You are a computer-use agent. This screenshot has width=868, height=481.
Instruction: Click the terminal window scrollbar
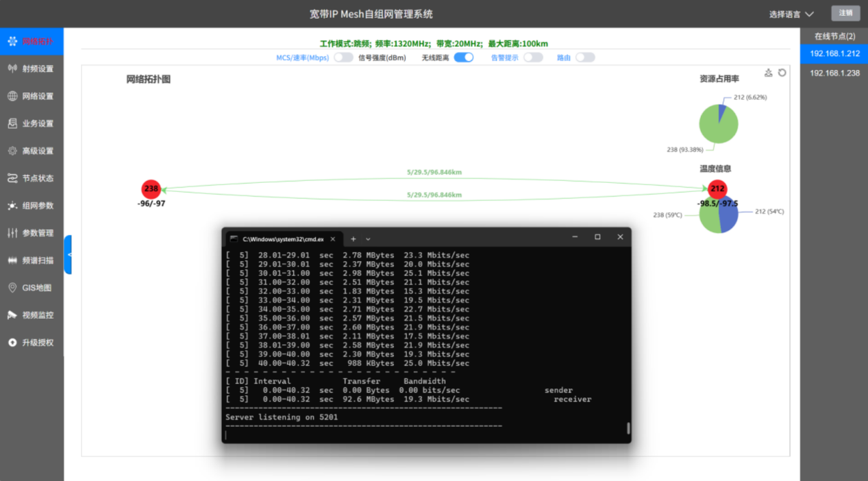pyautogui.click(x=628, y=428)
